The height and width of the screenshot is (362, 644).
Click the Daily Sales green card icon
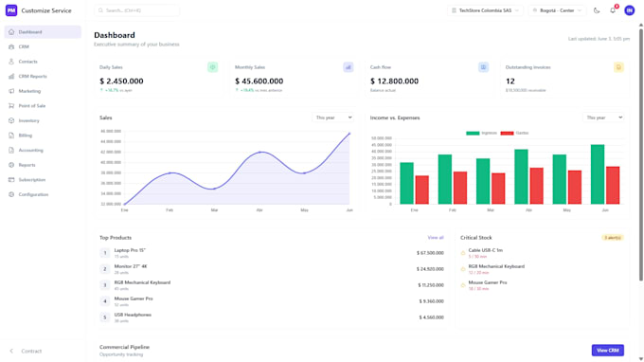click(212, 67)
